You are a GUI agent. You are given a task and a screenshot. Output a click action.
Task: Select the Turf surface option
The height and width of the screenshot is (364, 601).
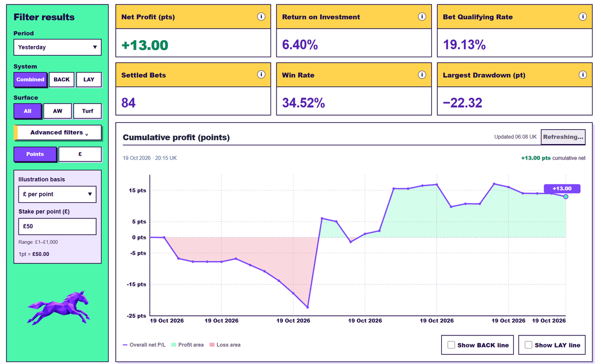point(88,111)
